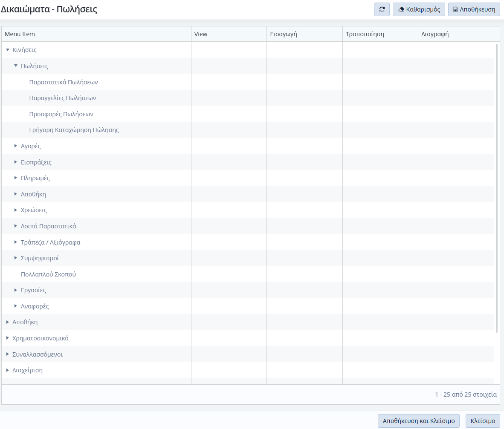Click the Κινήσεις label
Viewport: 504px width, 429px height.
click(x=24, y=50)
